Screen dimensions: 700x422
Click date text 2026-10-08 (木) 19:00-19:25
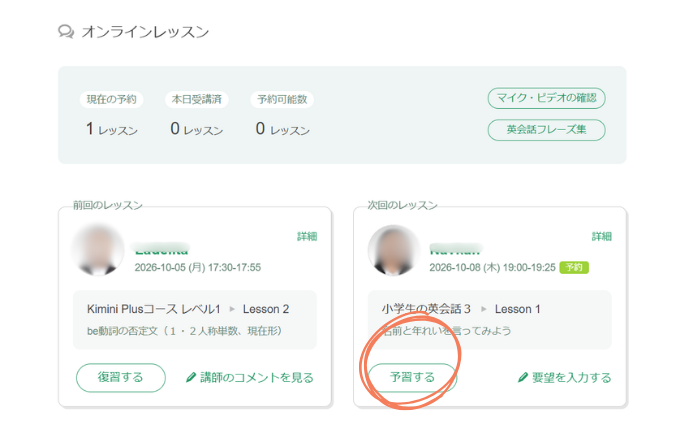[492, 267]
